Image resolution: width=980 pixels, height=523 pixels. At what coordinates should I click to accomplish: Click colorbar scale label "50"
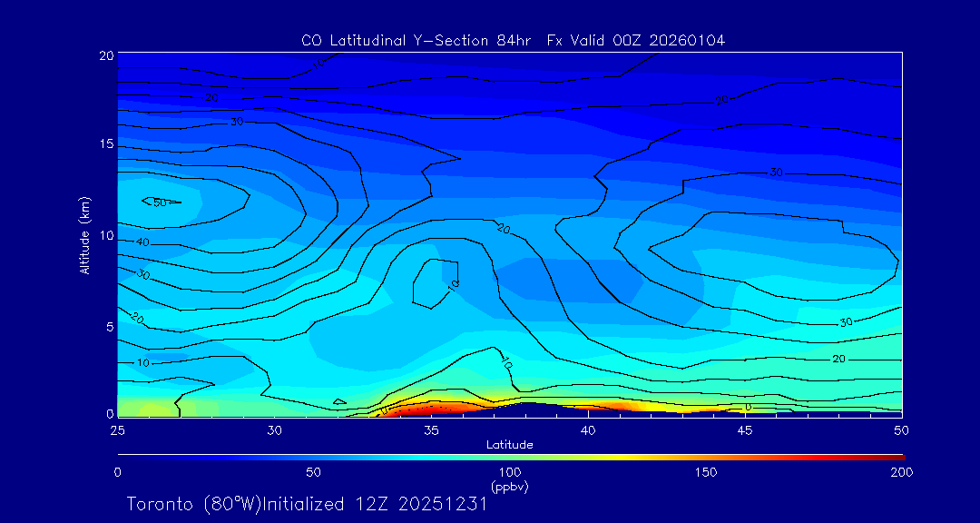(x=314, y=472)
